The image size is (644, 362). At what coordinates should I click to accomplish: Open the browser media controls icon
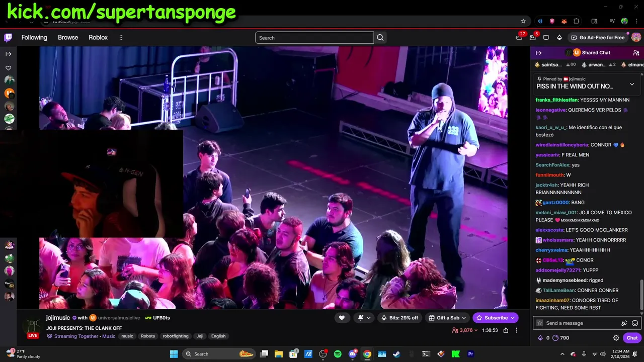(612, 21)
